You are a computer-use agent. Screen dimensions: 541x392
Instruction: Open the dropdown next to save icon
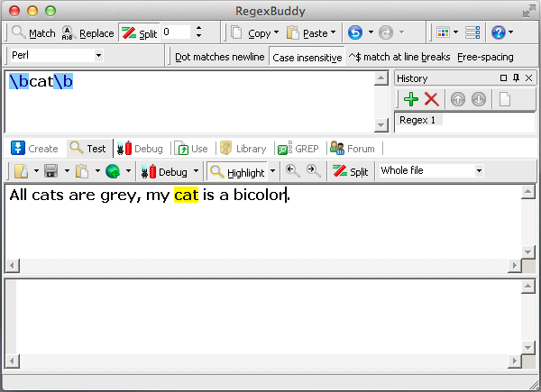[x=67, y=170]
